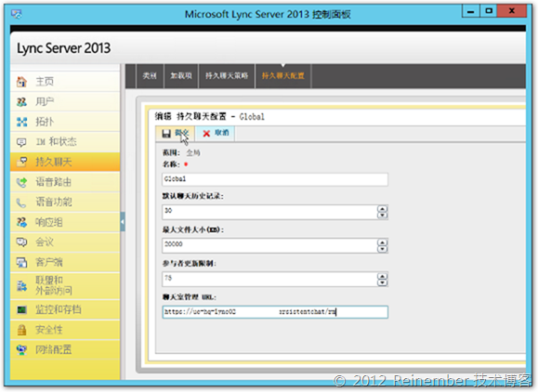Increase 默认聊天历史记录 value
The width and height of the screenshot is (538, 392).
382,209
